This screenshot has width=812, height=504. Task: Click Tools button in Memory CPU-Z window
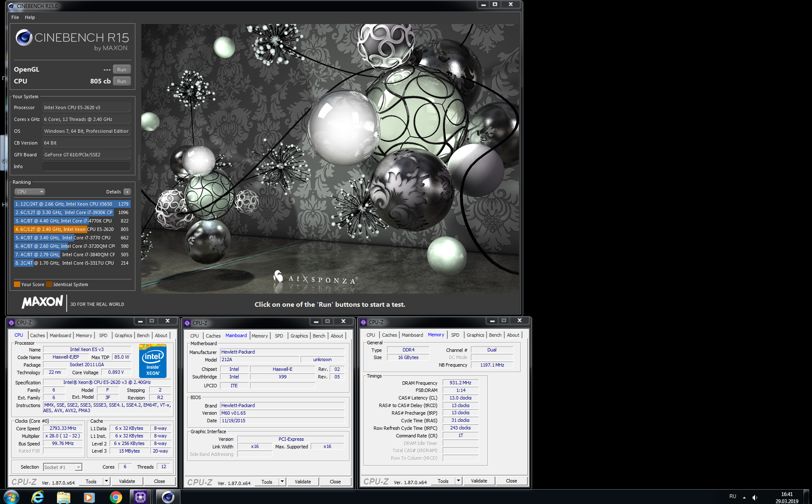coord(443,481)
